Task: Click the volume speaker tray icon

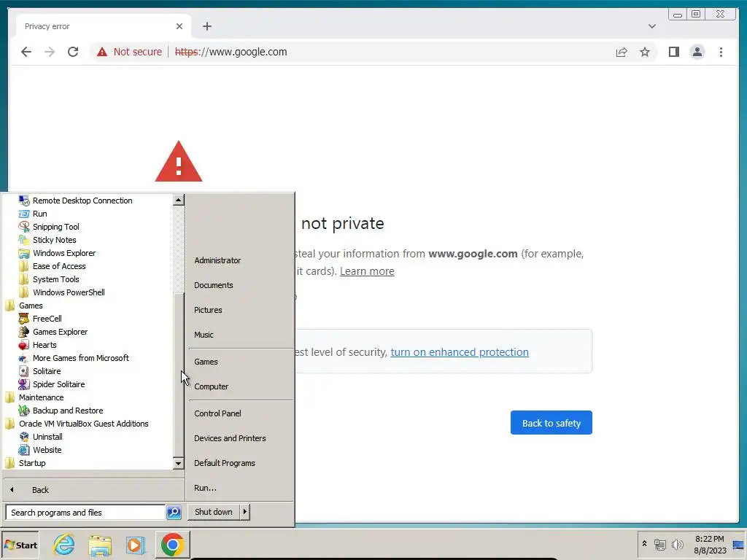Action: coord(677,544)
